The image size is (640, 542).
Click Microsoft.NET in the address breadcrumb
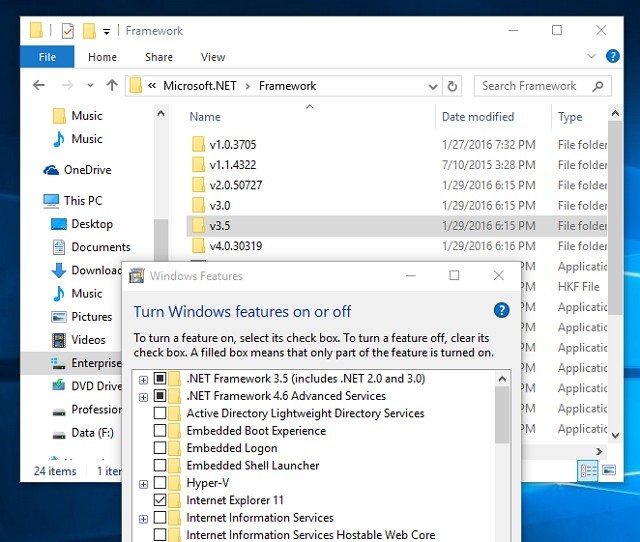tap(200, 86)
